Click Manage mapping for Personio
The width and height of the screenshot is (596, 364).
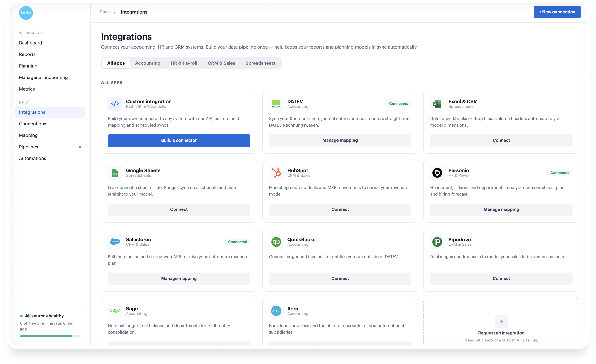[x=501, y=210]
